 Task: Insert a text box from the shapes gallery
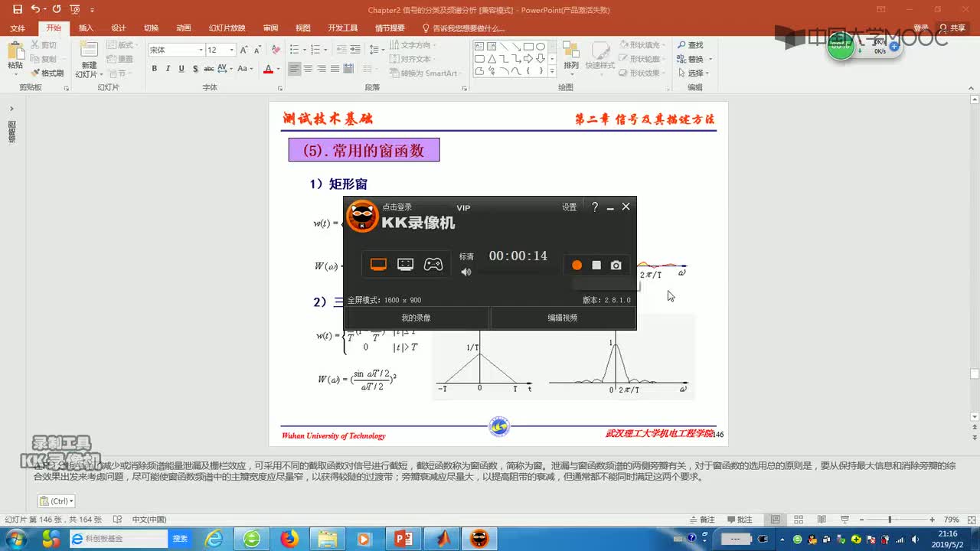(479, 47)
